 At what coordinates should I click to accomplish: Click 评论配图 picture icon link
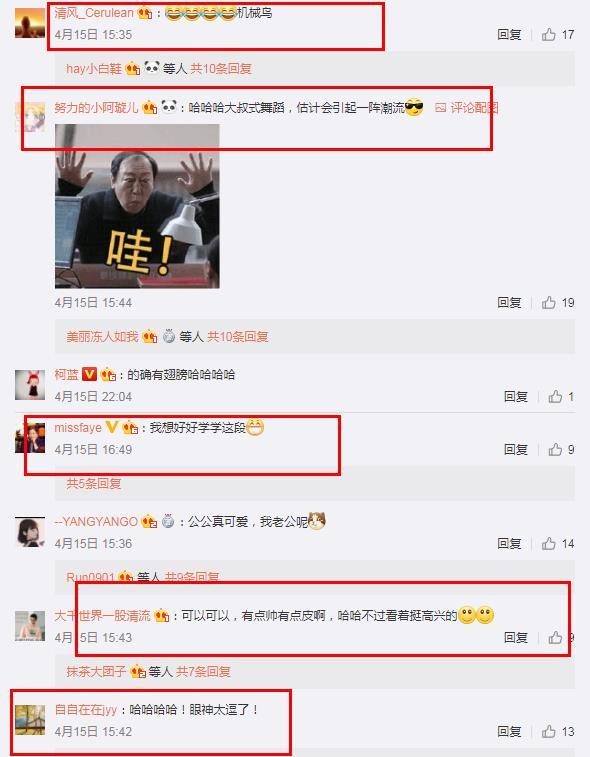click(x=466, y=108)
